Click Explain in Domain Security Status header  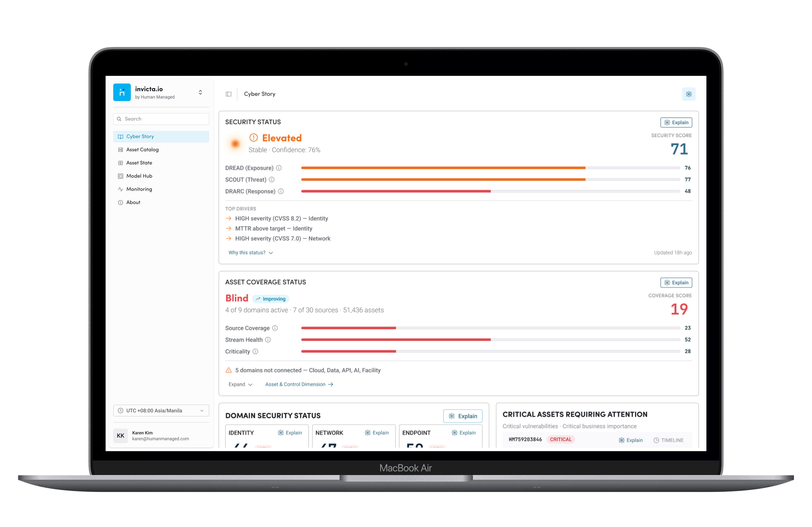463,416
